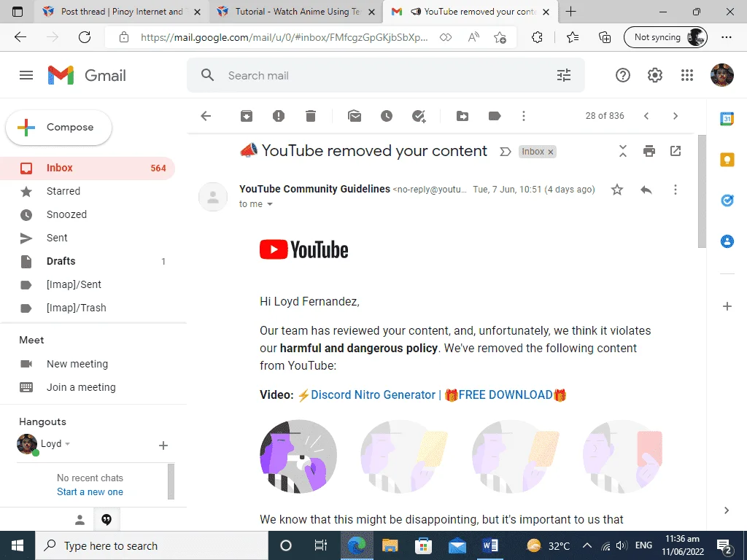
Task: Open toolbar More options dots
Action: (x=524, y=116)
